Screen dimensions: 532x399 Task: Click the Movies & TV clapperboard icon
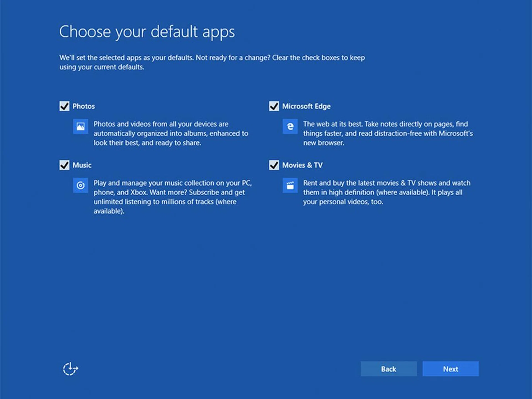[290, 185]
